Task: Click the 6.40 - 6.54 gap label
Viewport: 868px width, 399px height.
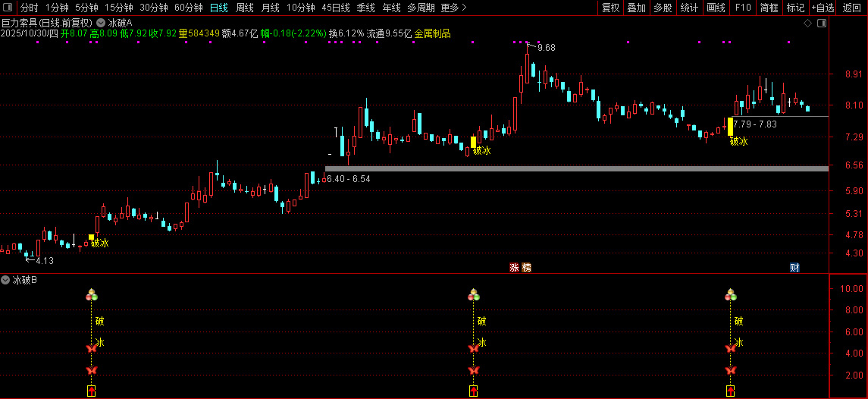Action: coord(348,179)
